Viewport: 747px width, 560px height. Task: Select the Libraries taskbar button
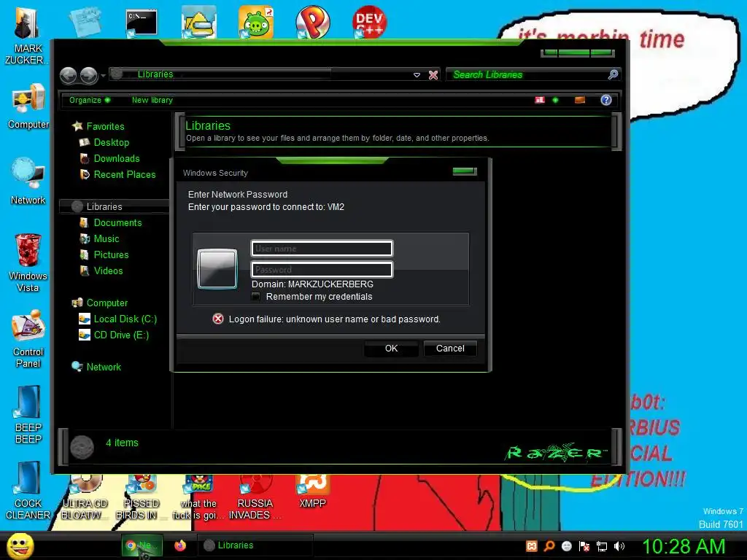(x=255, y=545)
